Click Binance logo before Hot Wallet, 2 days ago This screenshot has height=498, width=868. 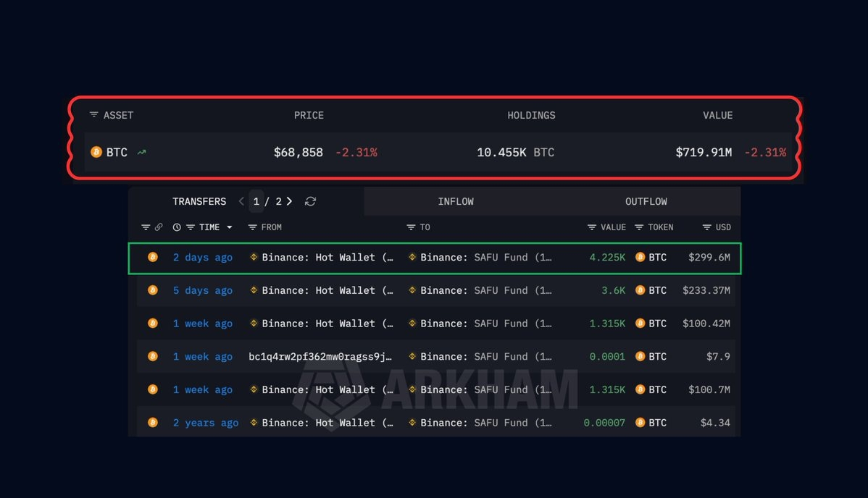254,257
